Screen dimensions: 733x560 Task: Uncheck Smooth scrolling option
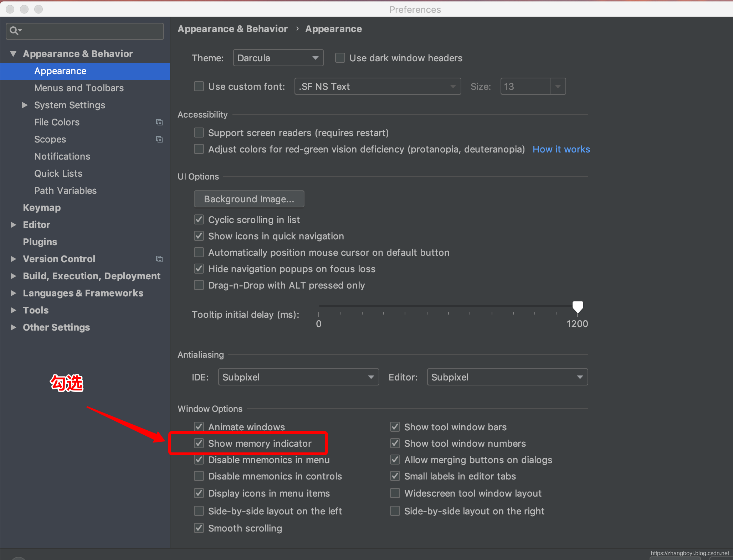click(x=199, y=528)
